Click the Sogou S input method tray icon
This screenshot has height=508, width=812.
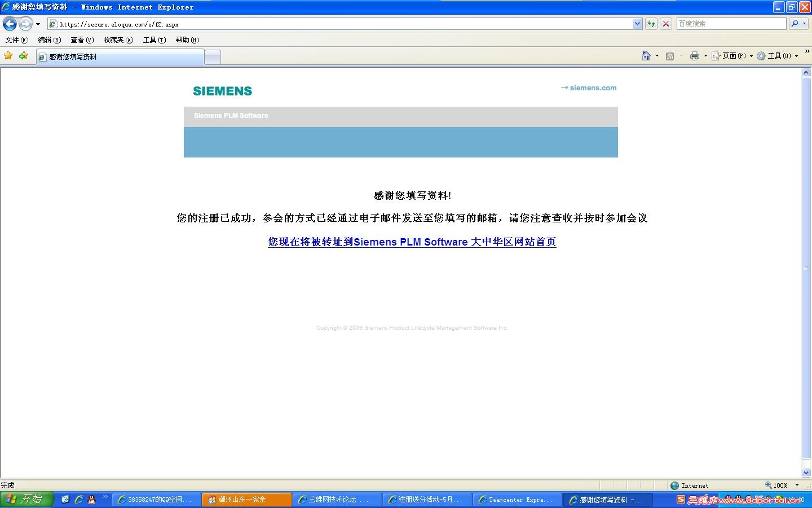(681, 500)
